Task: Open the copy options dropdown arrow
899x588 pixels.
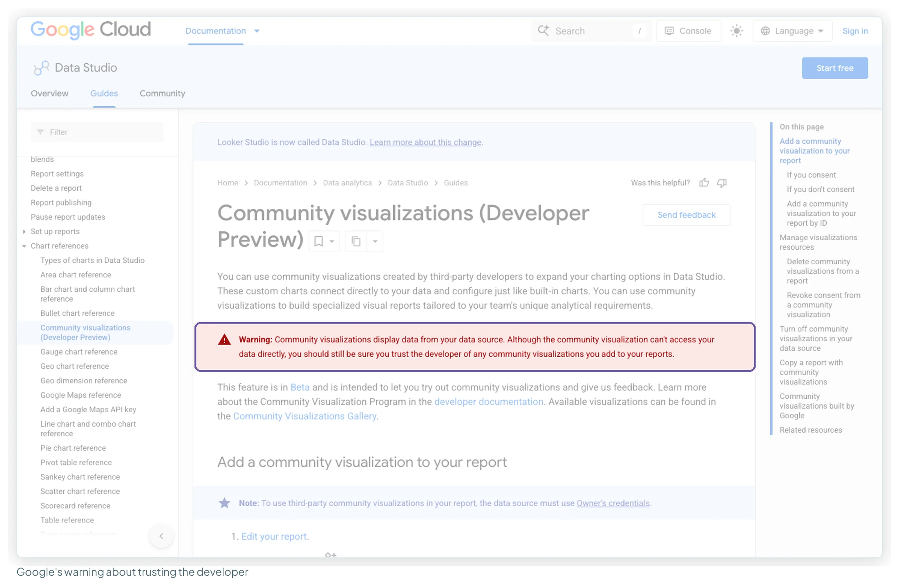Action: 375,241
